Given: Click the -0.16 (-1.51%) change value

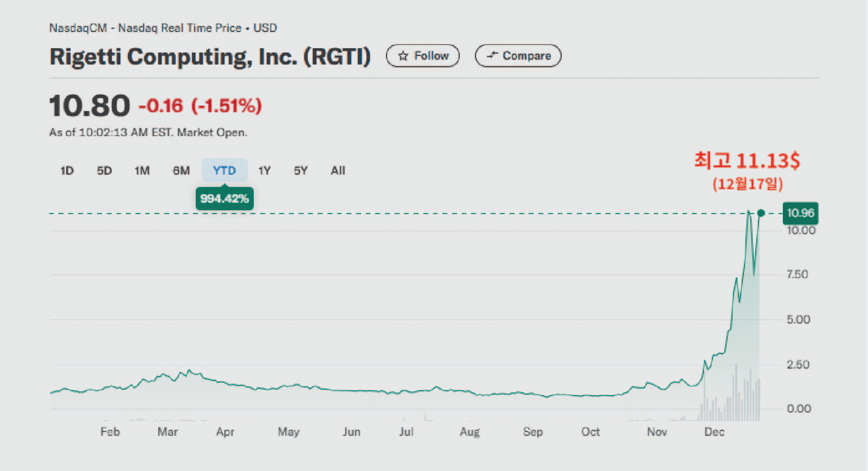Looking at the screenshot, I should coord(200,106).
